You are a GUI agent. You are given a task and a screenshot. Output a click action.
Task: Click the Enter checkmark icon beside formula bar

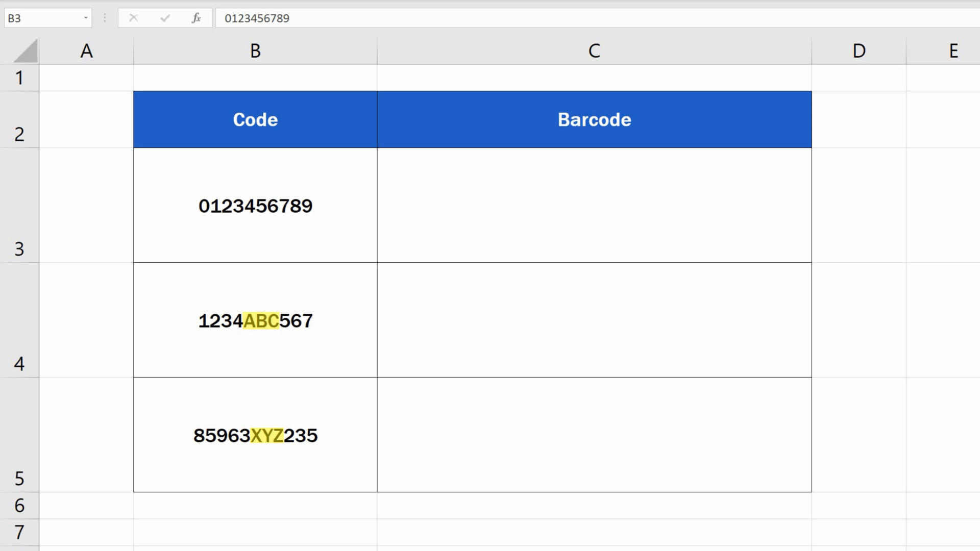[x=164, y=18]
